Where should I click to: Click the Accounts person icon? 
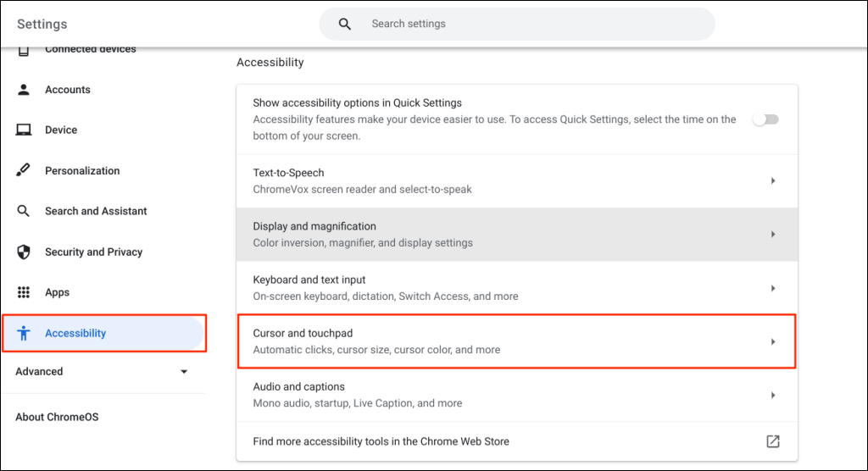(24, 90)
